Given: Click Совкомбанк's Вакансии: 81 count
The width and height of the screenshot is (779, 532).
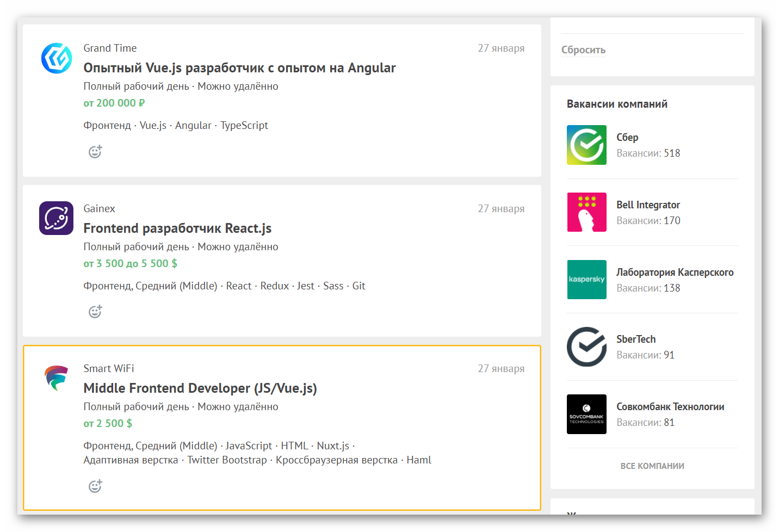Looking at the screenshot, I should [645, 423].
